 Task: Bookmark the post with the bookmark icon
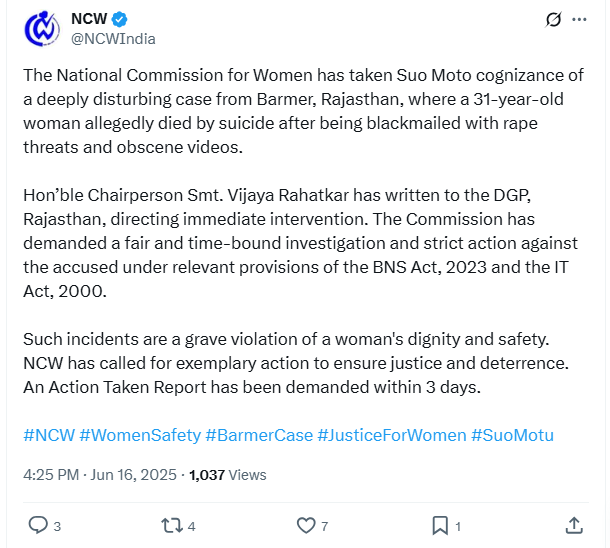tap(440, 526)
